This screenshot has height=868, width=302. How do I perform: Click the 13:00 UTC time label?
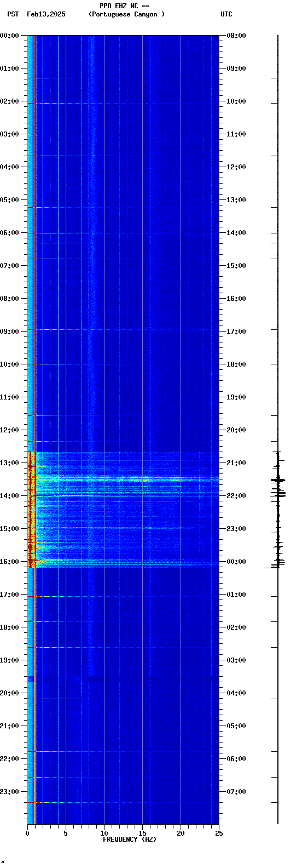(236, 200)
